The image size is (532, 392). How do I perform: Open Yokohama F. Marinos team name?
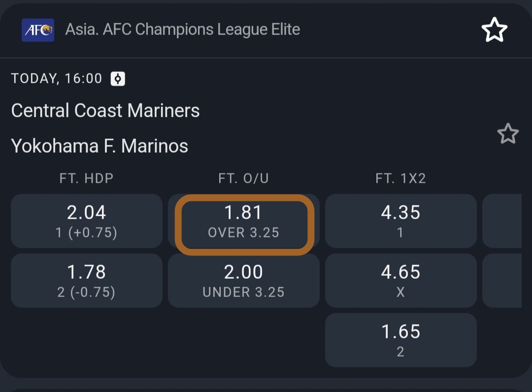tap(100, 146)
